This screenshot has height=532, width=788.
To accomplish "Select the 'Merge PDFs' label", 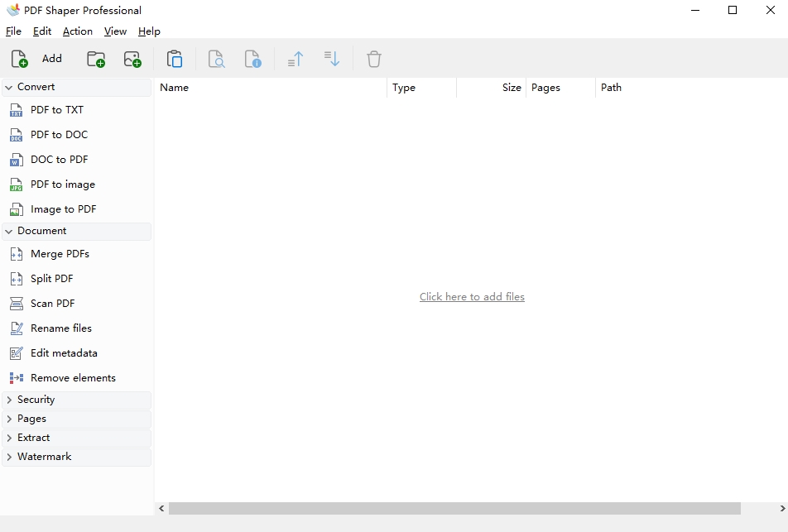I will (60, 254).
